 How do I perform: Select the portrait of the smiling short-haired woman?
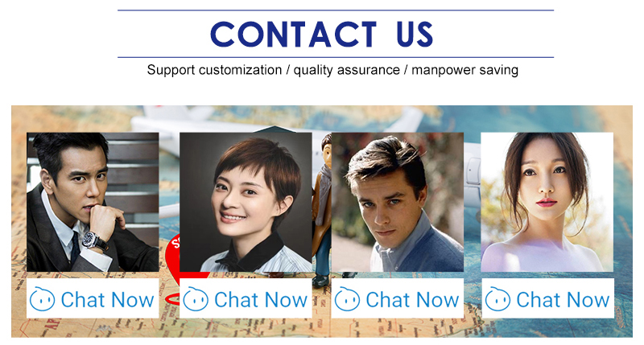click(x=246, y=202)
